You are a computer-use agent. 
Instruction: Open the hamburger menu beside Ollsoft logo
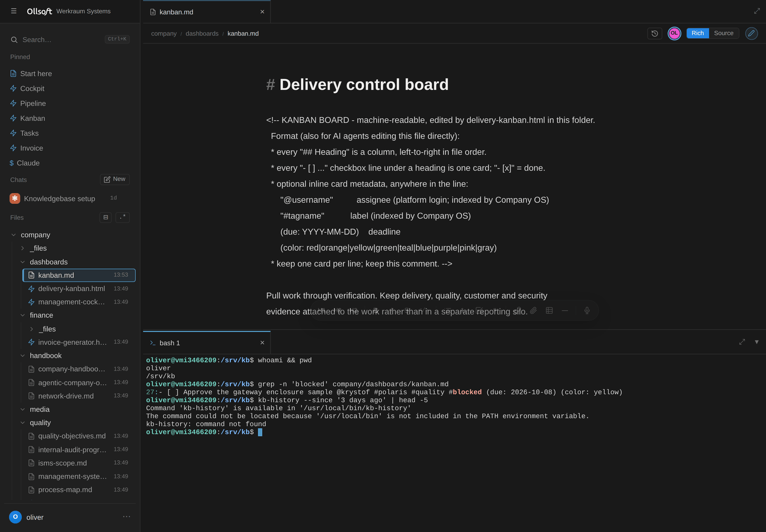pos(14,11)
